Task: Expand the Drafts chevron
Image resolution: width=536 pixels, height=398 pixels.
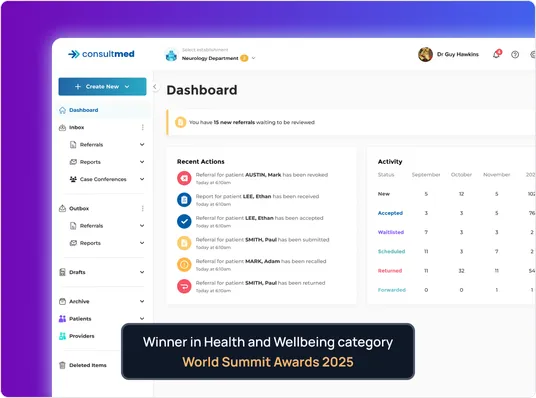Action: (x=142, y=272)
